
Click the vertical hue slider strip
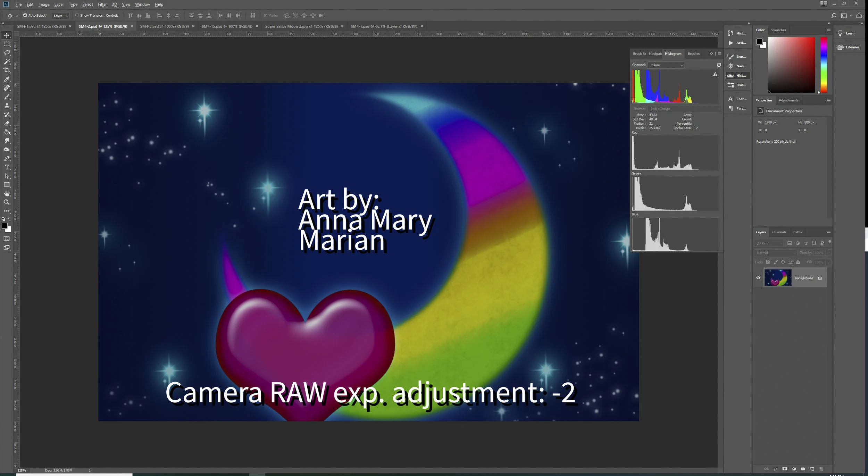(824, 65)
